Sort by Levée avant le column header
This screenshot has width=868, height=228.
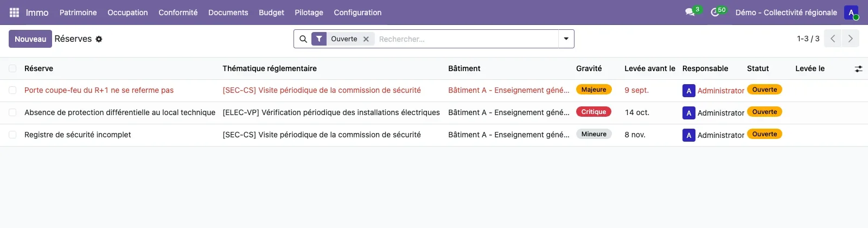pos(650,68)
